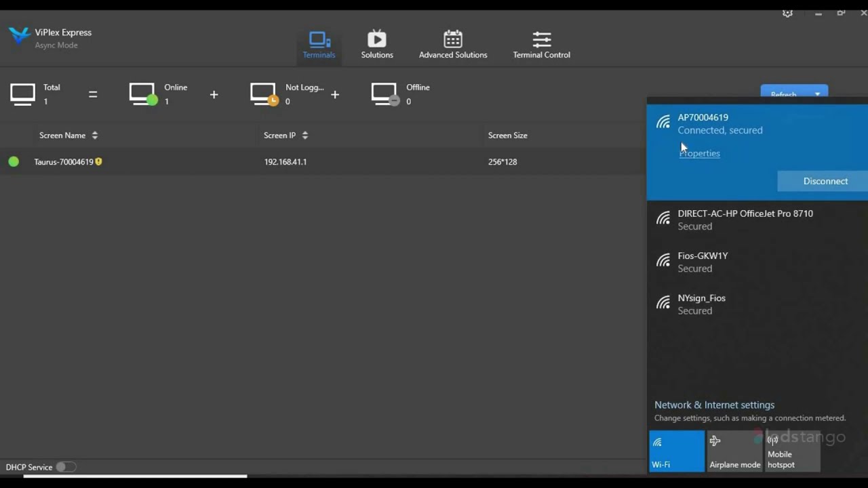Select the DIRECT-AC-HP OfficeJet Pro 8710 network
The width and height of the screenshot is (868, 488).
(x=757, y=220)
